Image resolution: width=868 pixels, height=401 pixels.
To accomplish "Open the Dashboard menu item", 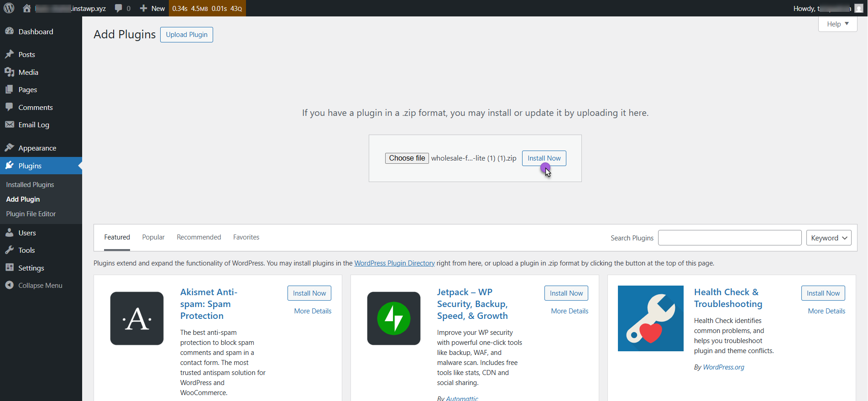I will click(x=41, y=31).
